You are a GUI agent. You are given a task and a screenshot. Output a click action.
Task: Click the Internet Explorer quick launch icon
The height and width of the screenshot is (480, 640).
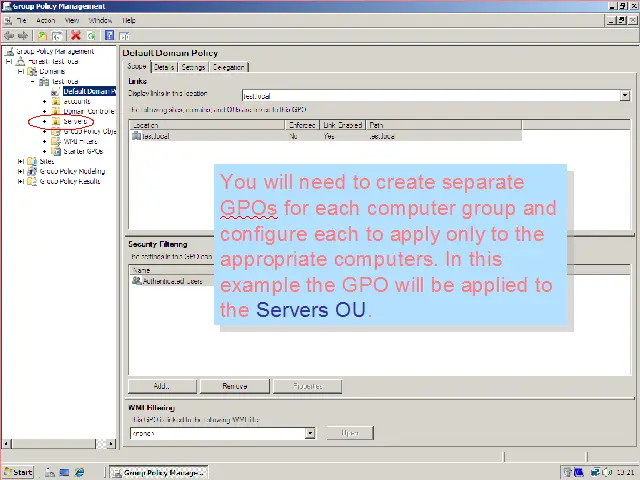tap(80, 472)
